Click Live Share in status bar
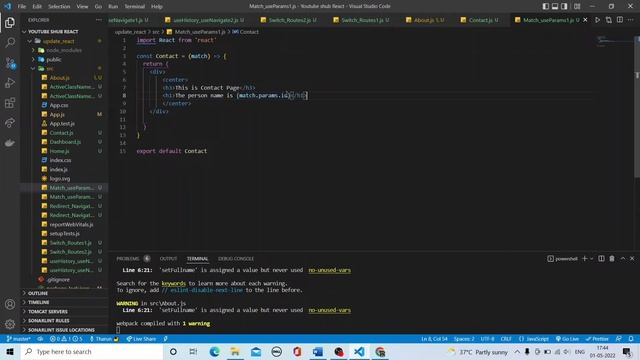Screen dimensions: 640x360 pos(141,339)
